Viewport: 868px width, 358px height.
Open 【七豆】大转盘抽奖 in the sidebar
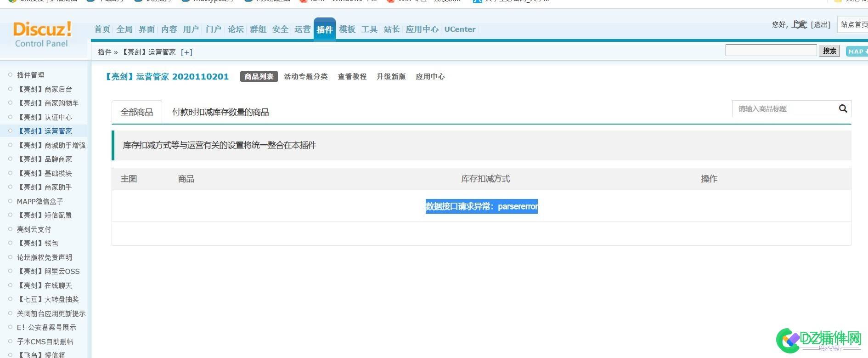(x=48, y=299)
